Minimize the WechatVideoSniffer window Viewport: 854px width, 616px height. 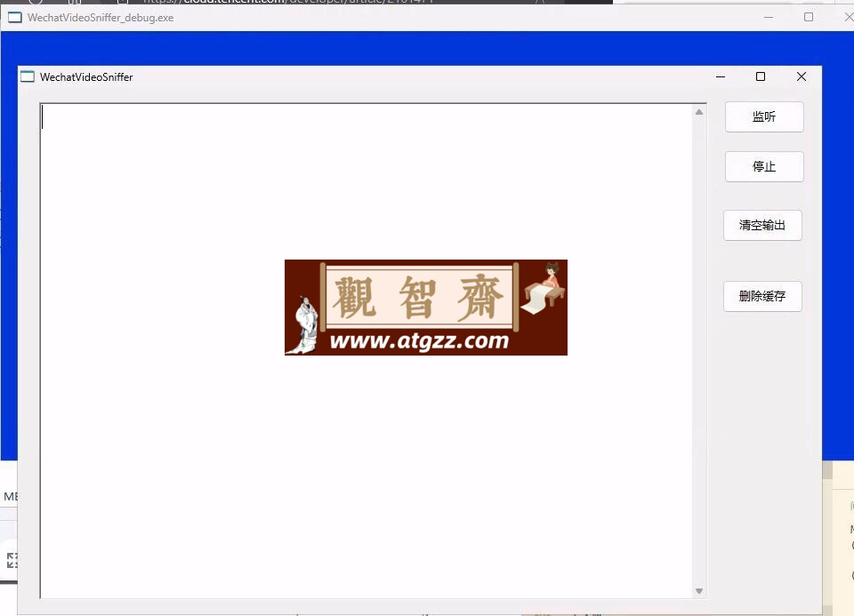click(721, 76)
